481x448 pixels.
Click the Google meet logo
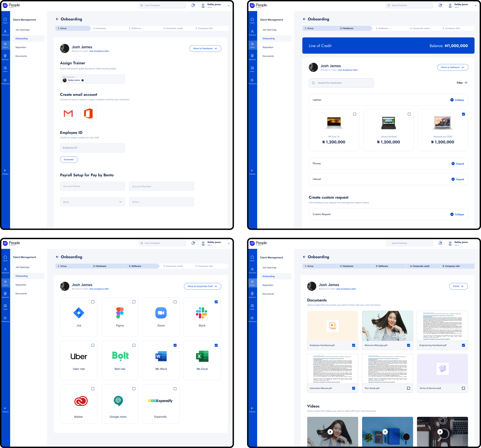click(118, 401)
